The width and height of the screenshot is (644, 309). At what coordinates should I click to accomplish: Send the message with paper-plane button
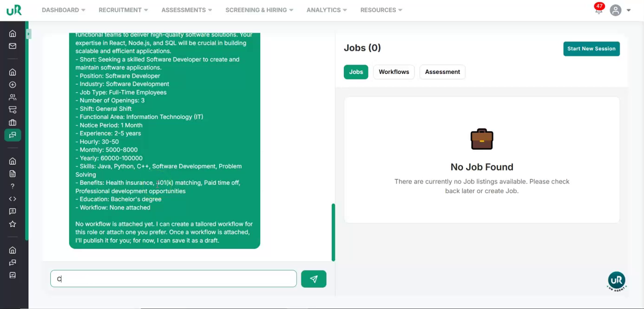314,279
